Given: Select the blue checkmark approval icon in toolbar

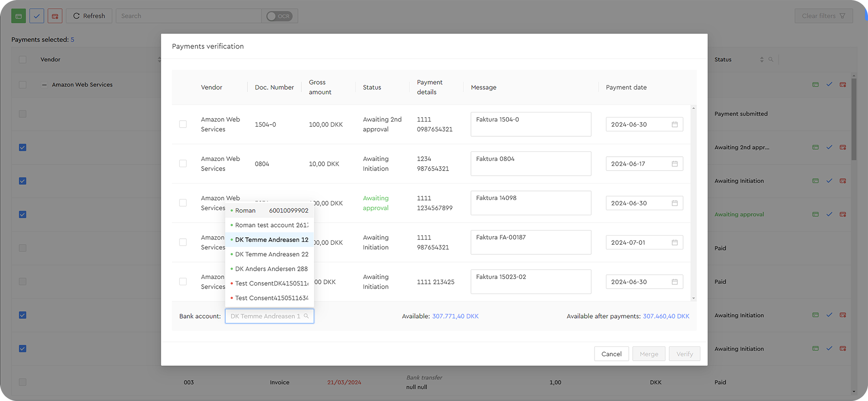Looking at the screenshot, I should (x=36, y=16).
